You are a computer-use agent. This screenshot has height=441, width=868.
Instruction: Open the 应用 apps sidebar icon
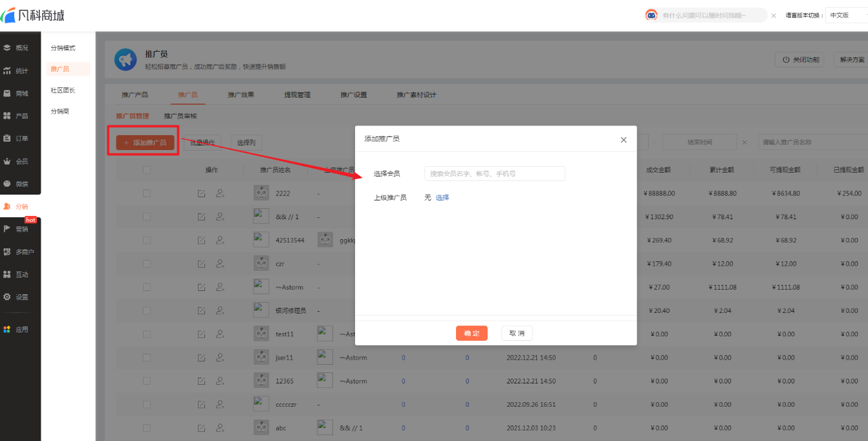pos(7,329)
